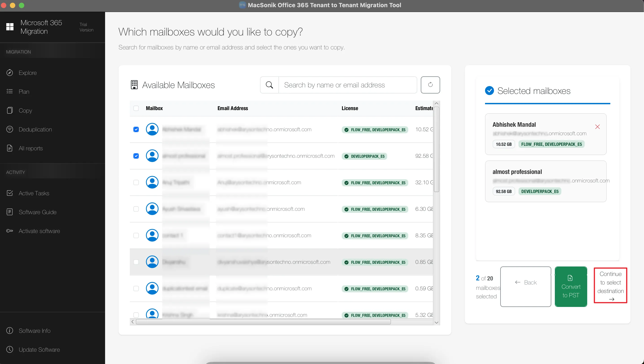Click the Active Tasks checkmark icon

[10, 193]
